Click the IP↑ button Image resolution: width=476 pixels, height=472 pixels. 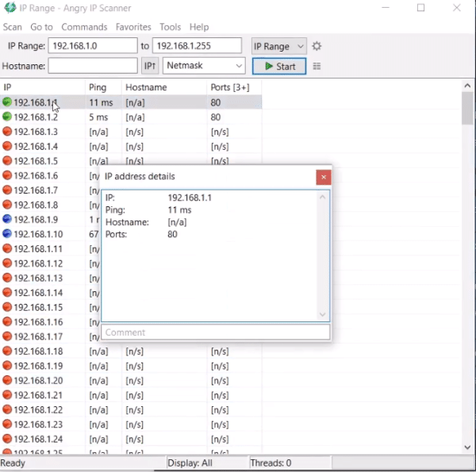click(x=150, y=66)
